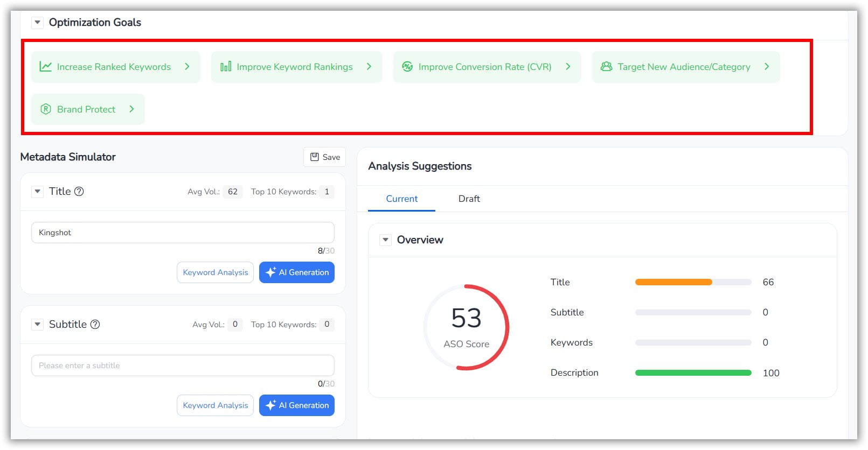The width and height of the screenshot is (868, 450).
Task: Click Title Top 10 Keywords value 1
Action: (x=327, y=192)
